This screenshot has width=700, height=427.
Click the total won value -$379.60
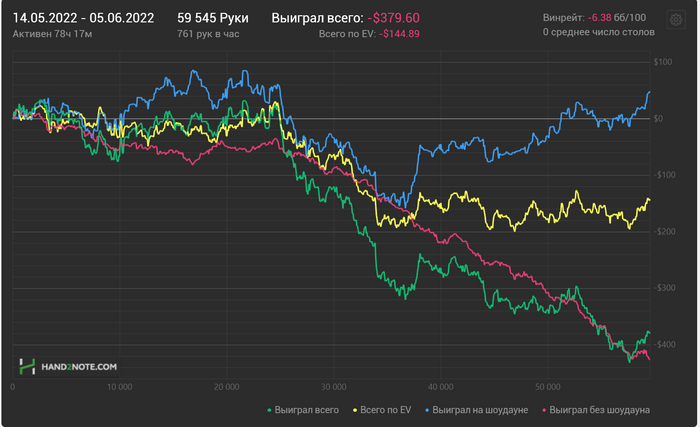392,18
